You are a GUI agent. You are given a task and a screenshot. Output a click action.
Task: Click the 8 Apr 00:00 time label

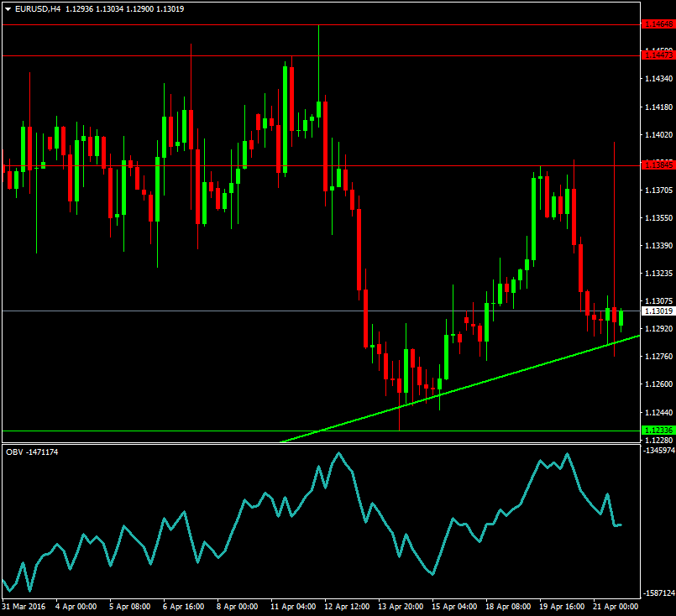[x=238, y=606]
